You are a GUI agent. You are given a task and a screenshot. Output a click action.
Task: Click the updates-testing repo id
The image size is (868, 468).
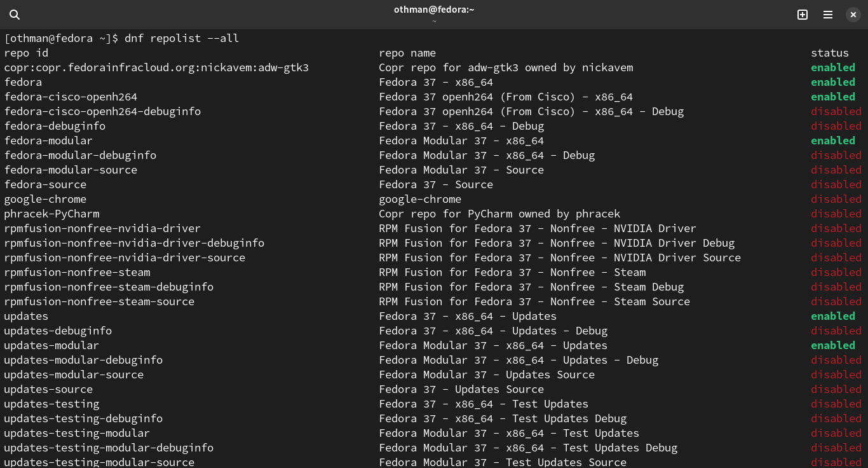[x=51, y=404]
